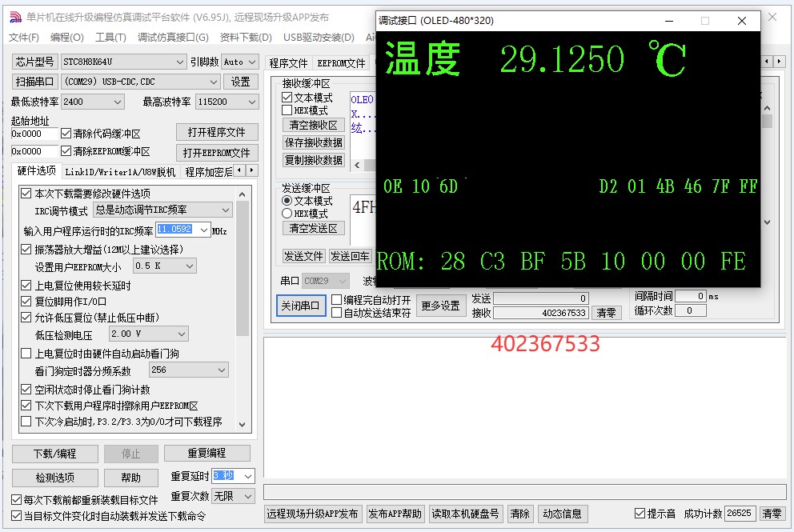Viewport: 794px width, 532px height.
Task: Open the 资料下载(D) menu
Action: click(246, 38)
